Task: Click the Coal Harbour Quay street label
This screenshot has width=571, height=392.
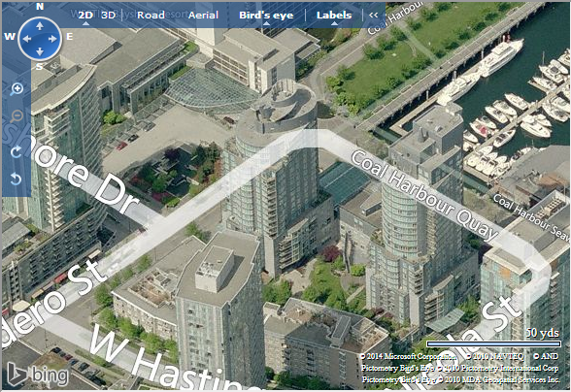Action: (424, 195)
